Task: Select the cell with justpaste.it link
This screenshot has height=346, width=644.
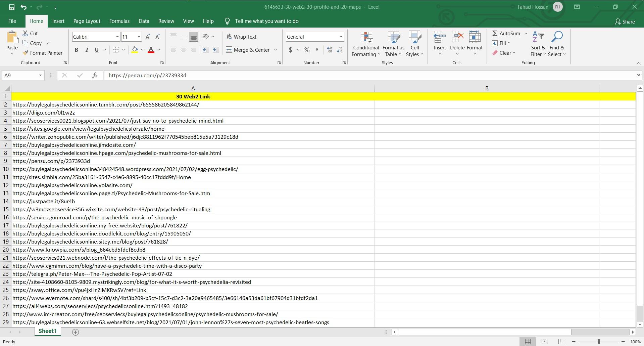Action: tap(44, 201)
